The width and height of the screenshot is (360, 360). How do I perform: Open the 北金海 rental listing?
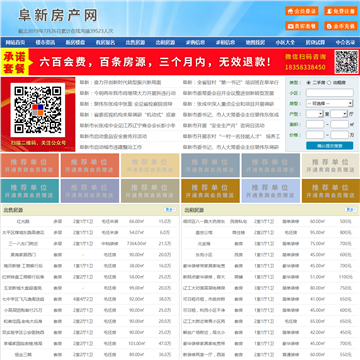pos(204,244)
